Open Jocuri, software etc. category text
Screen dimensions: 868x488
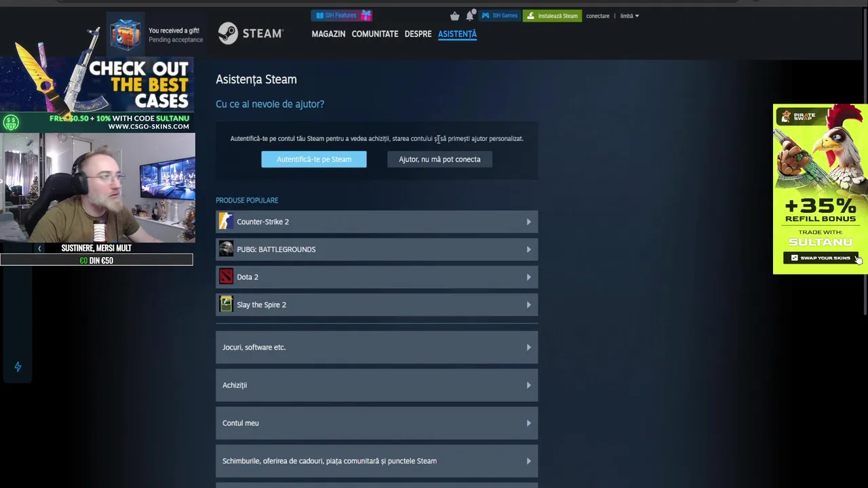(x=254, y=347)
